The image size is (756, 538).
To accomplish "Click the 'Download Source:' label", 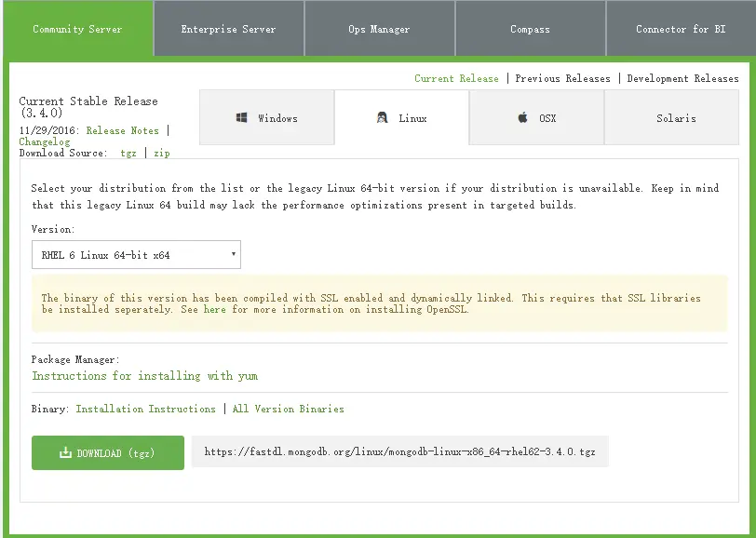I will [63, 154].
